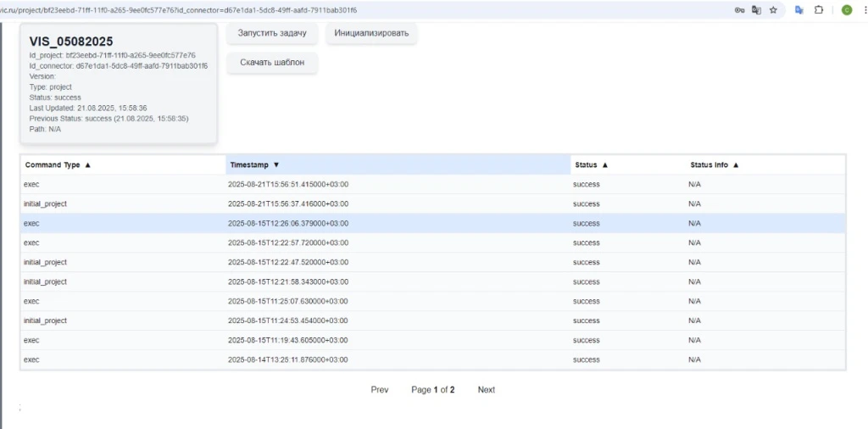868x429 pixels.
Task: Sort the table by Status column
Action: click(604, 165)
